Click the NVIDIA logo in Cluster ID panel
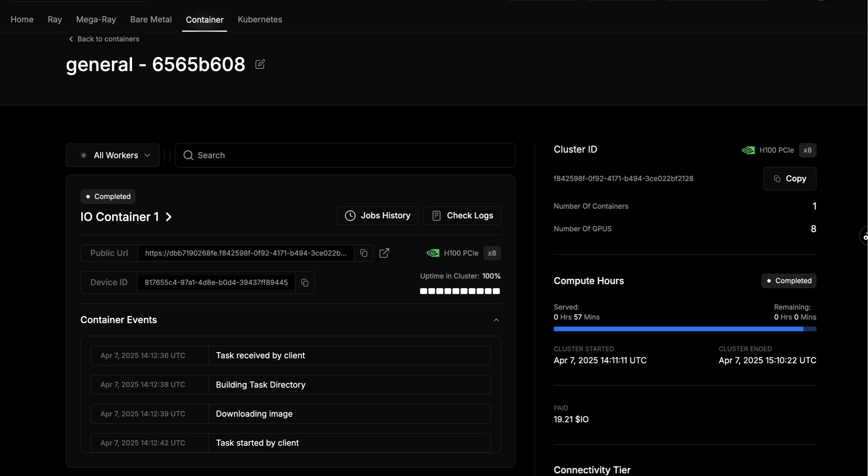 pos(748,150)
